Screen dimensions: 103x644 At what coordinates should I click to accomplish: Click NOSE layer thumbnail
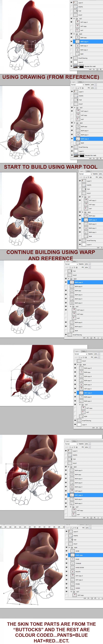click(x=73, y=551)
